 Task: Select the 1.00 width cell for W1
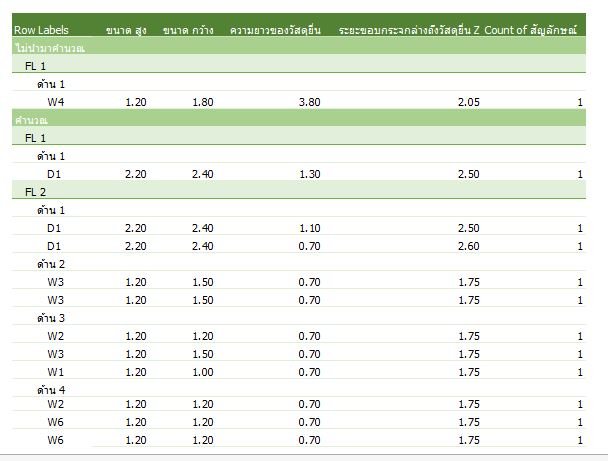(x=202, y=372)
